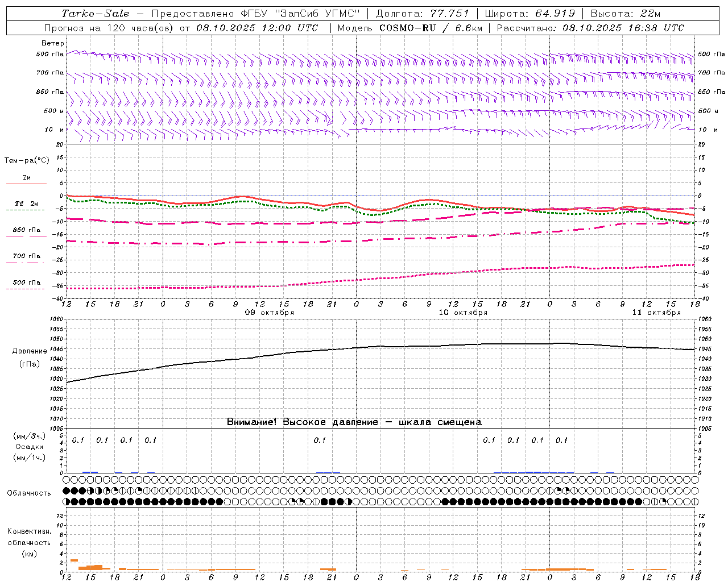Click the 'Облачность' cloud cover label
This screenshot has width=728, height=582.
click(x=29, y=493)
